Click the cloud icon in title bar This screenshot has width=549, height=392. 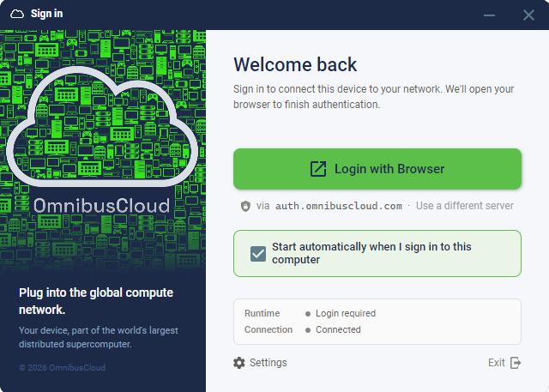click(17, 14)
